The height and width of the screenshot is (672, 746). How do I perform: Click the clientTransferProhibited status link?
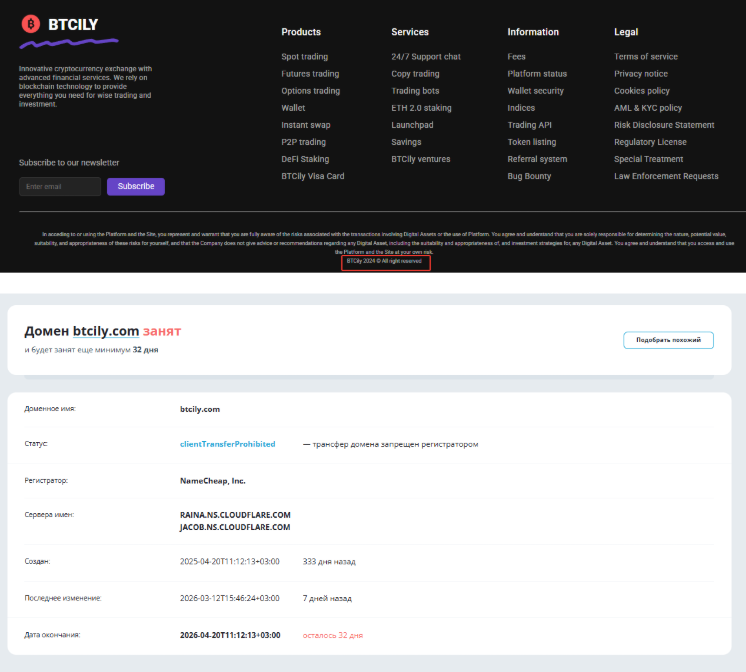click(227, 444)
